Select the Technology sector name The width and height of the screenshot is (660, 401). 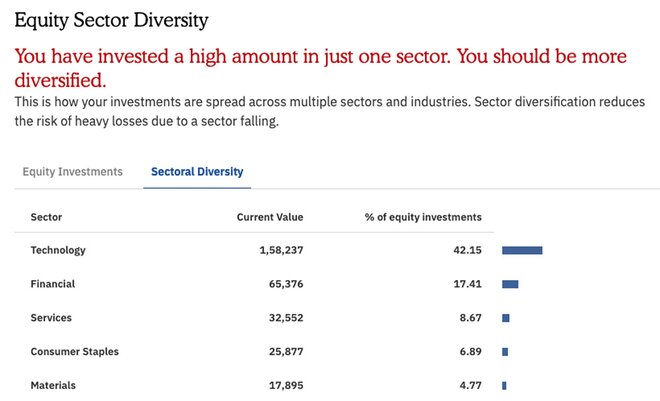[x=58, y=250]
